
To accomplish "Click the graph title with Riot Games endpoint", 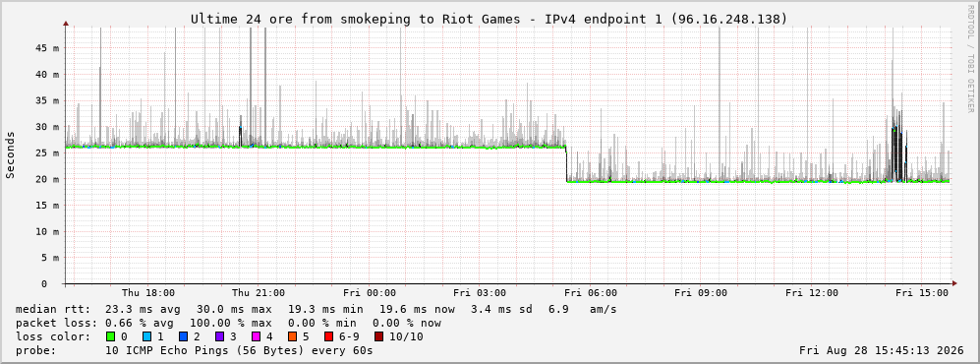I will 490,20.
